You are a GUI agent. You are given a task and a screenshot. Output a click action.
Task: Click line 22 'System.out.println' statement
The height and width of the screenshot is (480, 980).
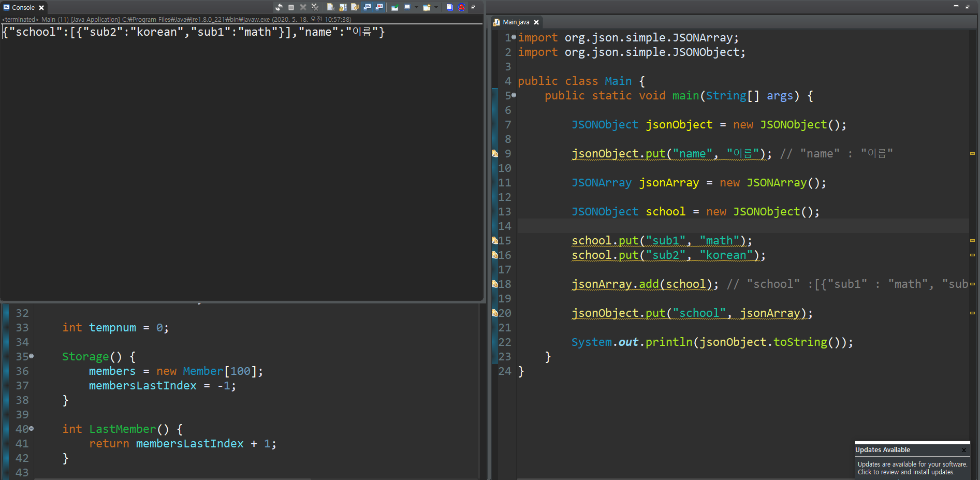point(712,342)
